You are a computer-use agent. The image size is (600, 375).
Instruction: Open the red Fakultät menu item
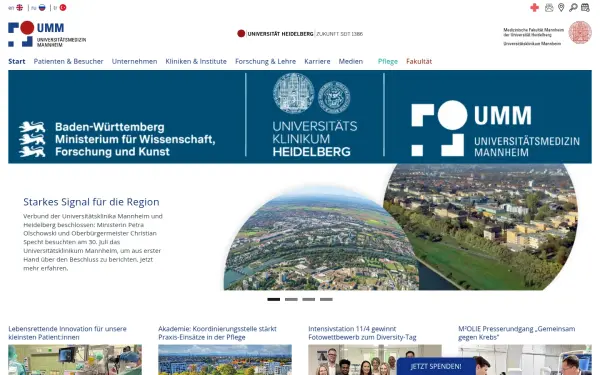419,61
